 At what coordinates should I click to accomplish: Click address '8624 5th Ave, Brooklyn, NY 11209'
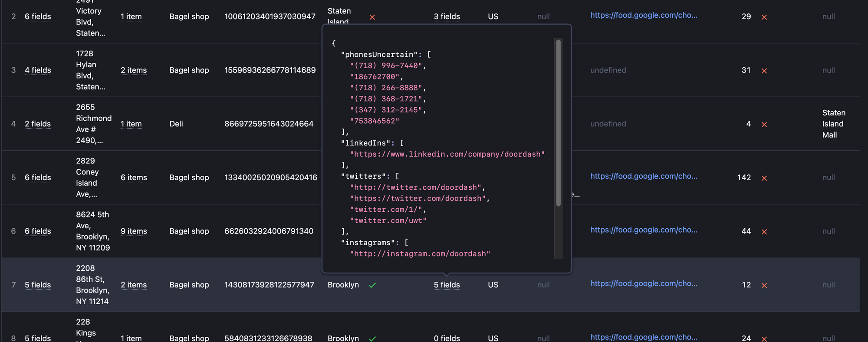coord(93,231)
